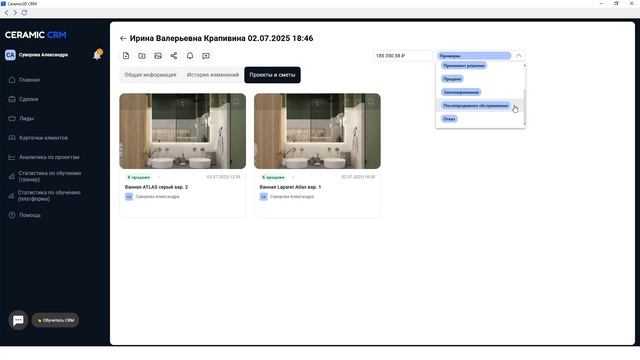
Task: Open Аналитика по проектам in the sidebar
Action: coord(49,157)
